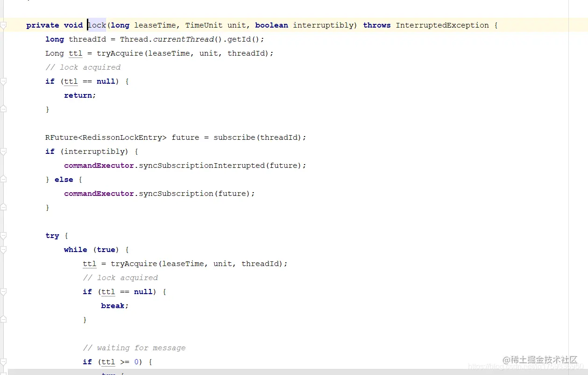Click 'syncSubscription' in the else branch
Screen dimensions: 588x375
point(176,194)
